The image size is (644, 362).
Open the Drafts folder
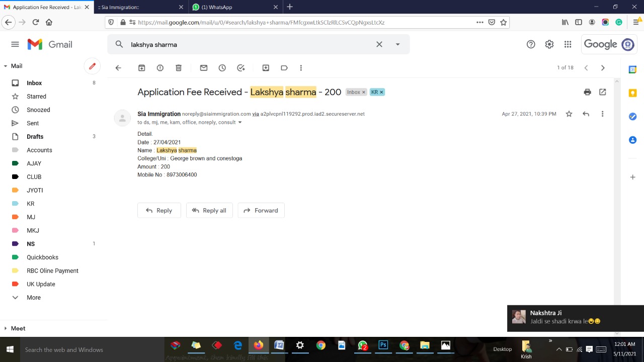tap(35, 137)
